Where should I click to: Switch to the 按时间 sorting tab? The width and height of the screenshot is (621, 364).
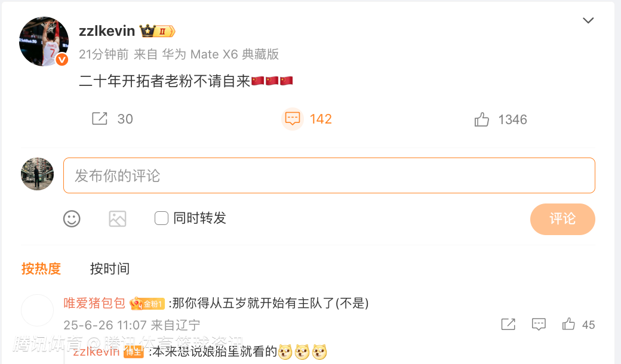click(110, 269)
